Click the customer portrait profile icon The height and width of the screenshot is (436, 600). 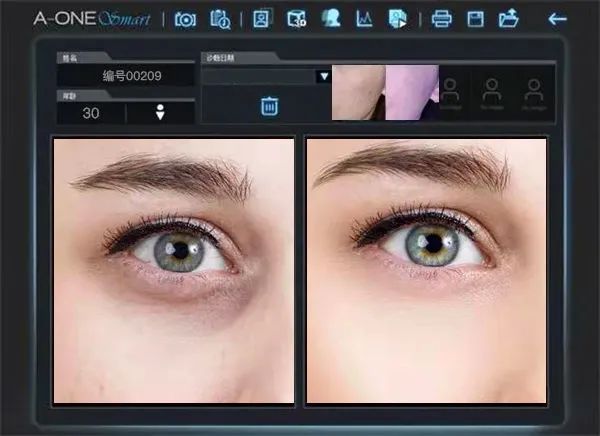(261, 19)
